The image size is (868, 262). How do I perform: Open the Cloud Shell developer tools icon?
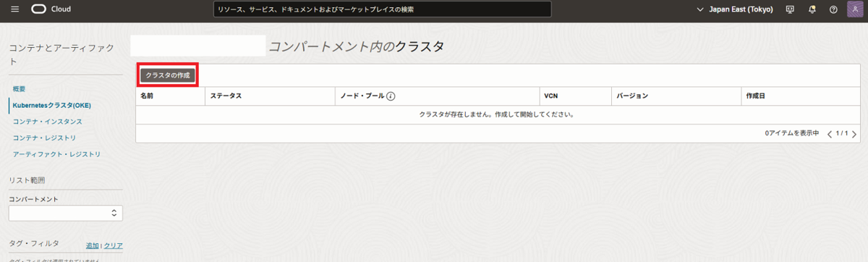click(x=790, y=9)
